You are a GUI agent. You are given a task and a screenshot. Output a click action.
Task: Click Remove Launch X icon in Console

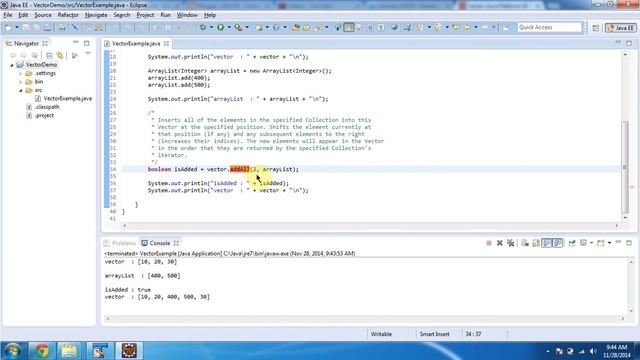500,243
